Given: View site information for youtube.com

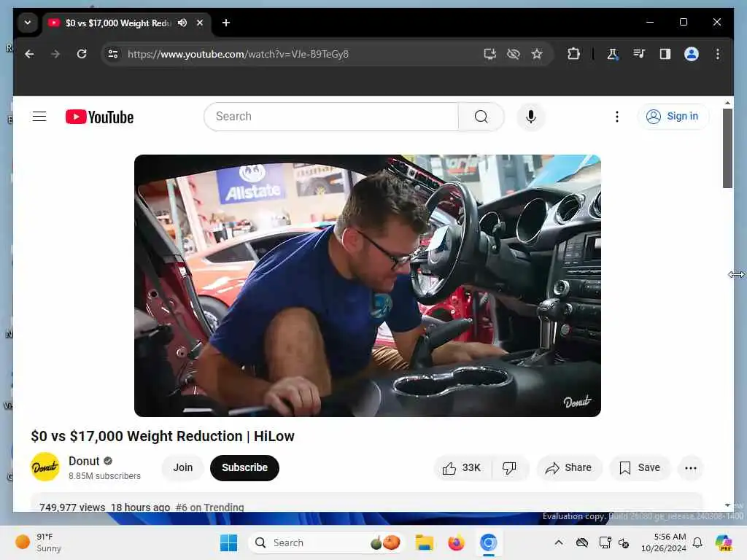Looking at the screenshot, I should [113, 54].
